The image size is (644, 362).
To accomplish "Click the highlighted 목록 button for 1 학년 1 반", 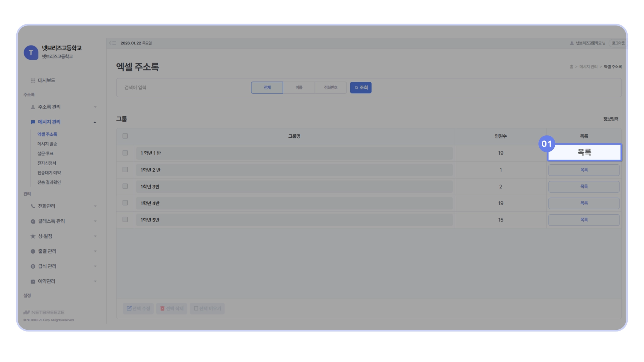I will (584, 152).
